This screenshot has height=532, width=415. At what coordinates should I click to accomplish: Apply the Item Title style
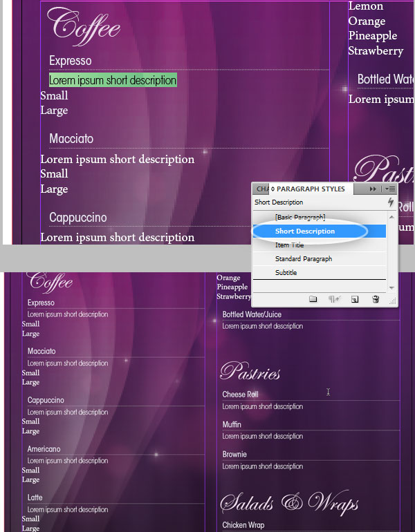(289, 245)
